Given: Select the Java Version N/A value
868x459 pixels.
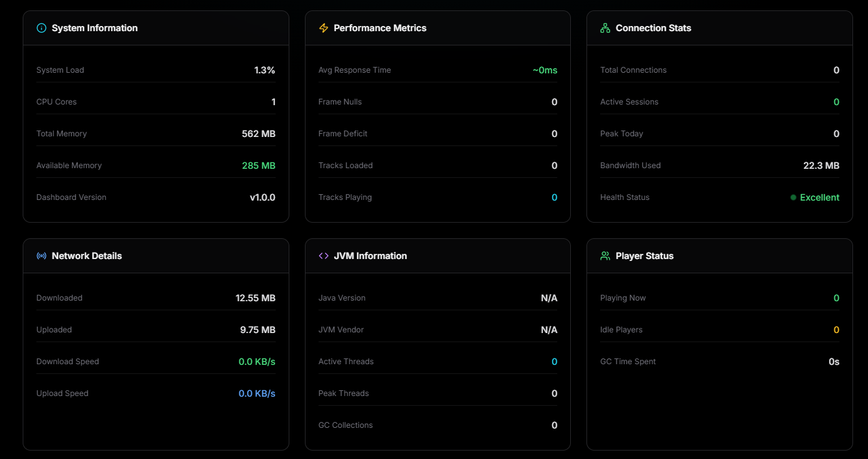Looking at the screenshot, I should click(x=549, y=298).
